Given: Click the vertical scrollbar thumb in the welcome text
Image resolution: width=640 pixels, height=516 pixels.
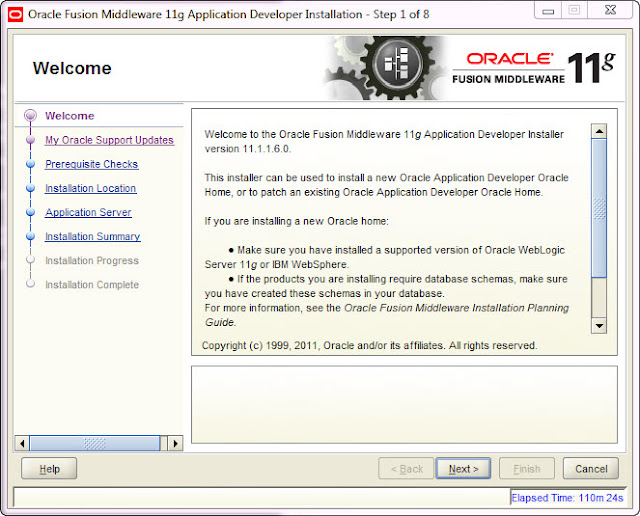Looking at the screenshot, I should coord(599,209).
